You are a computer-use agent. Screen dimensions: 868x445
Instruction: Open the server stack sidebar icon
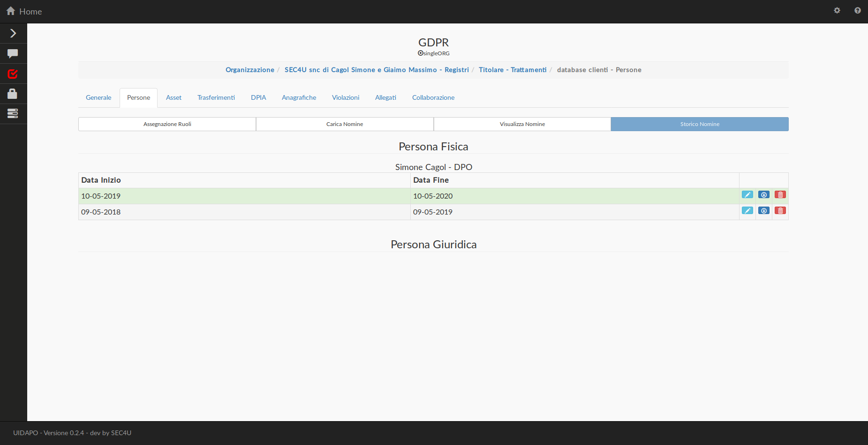tap(13, 113)
